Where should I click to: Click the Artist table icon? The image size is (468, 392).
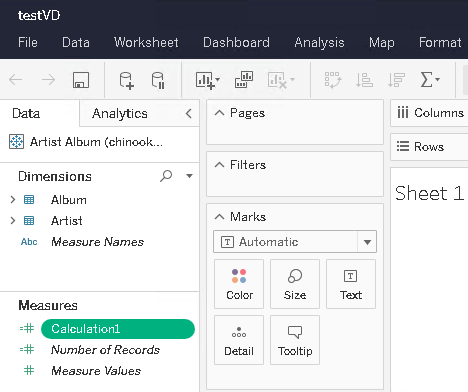pyautogui.click(x=29, y=220)
